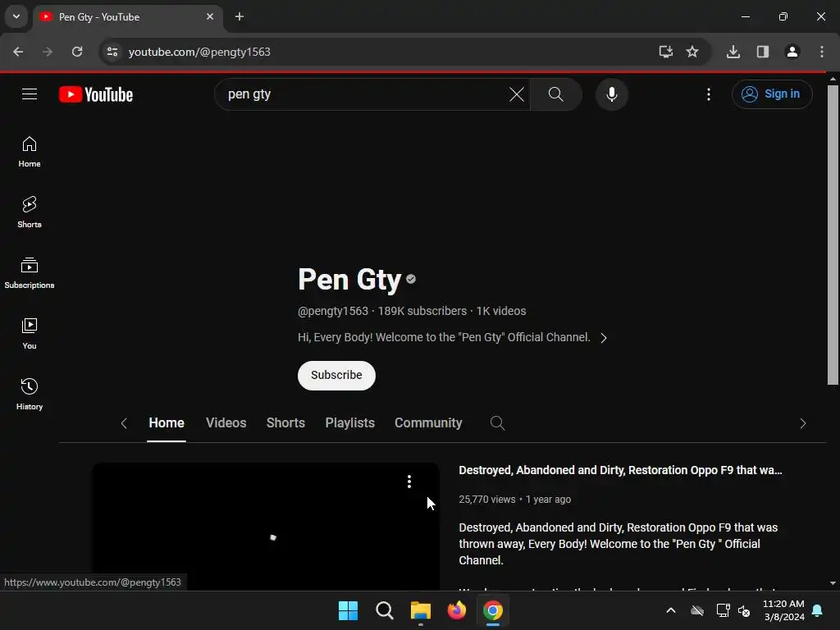Install YouTube app from address bar icon
The image size is (840, 630).
665,52
